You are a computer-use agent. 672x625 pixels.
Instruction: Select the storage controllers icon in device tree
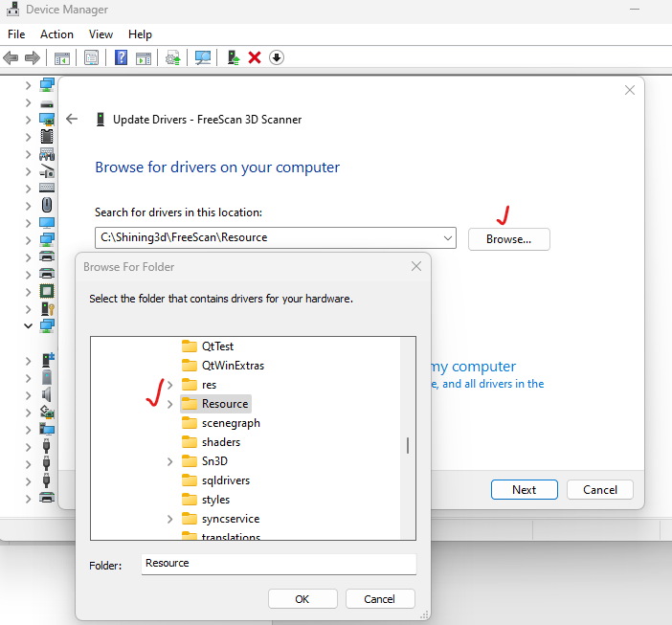pos(47,413)
